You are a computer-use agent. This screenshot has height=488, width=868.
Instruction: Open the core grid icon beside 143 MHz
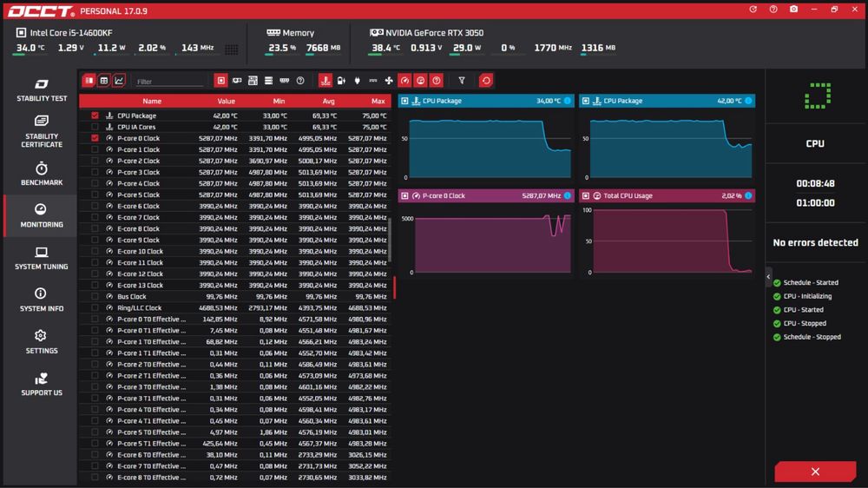coord(232,49)
